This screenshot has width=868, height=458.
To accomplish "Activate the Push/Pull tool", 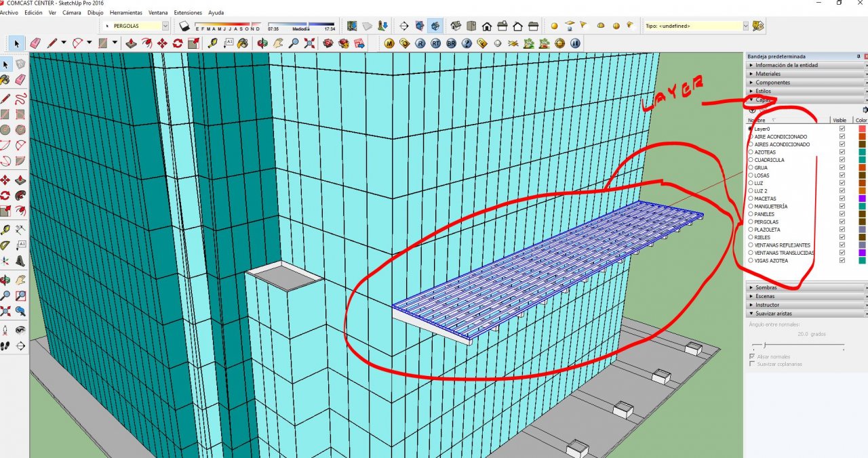I will (x=131, y=43).
